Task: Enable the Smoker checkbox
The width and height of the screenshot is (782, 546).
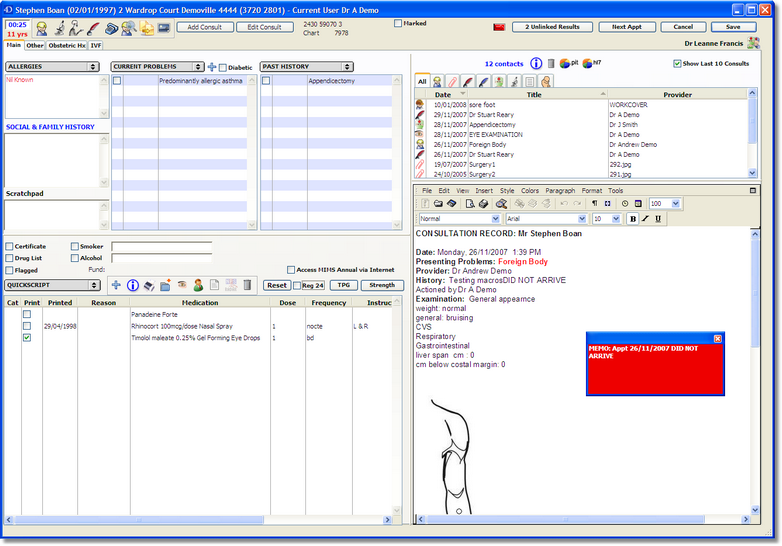Action: click(75, 246)
